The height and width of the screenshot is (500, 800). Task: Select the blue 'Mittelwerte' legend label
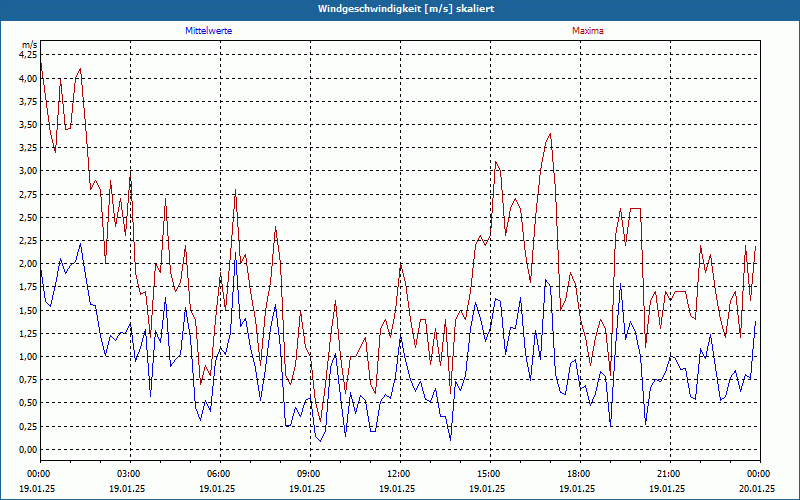(x=209, y=31)
